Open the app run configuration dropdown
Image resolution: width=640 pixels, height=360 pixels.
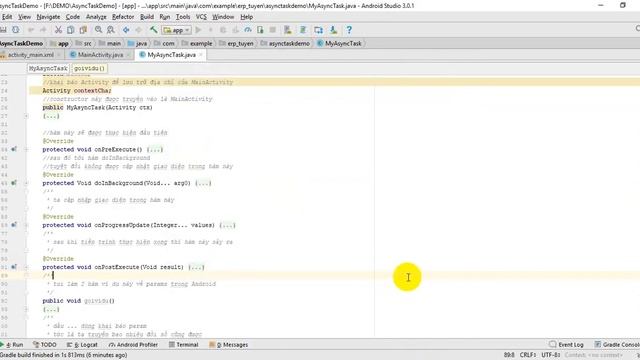(176, 30)
